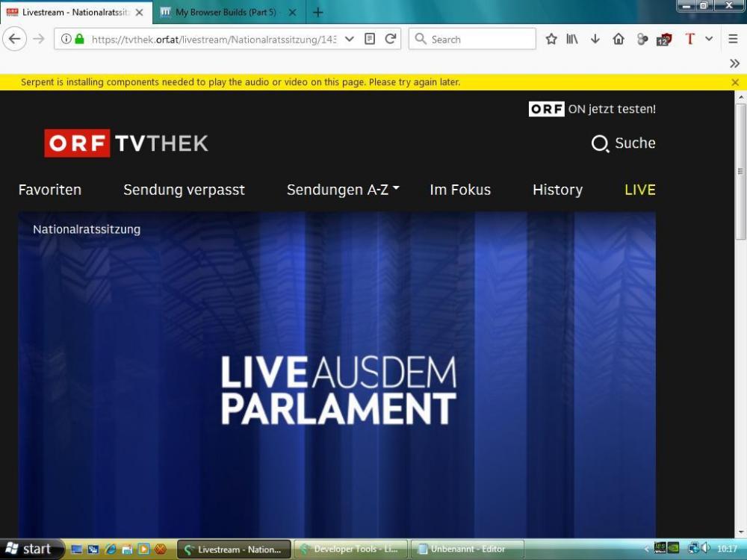
Task: Switch to Livestream taskbar button
Action: pyautogui.click(x=234, y=550)
